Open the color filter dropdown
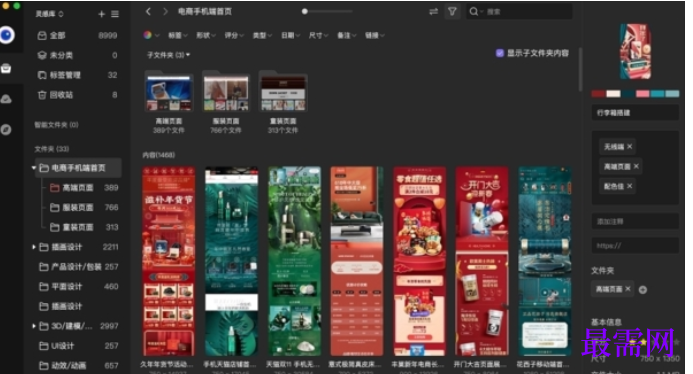 point(151,35)
